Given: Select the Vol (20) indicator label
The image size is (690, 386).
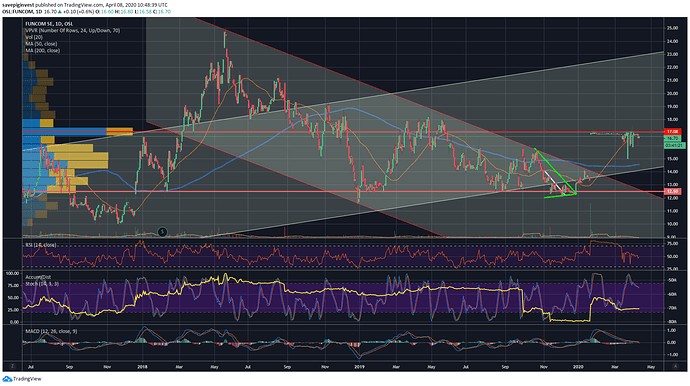Looking at the screenshot, I should (x=34, y=37).
